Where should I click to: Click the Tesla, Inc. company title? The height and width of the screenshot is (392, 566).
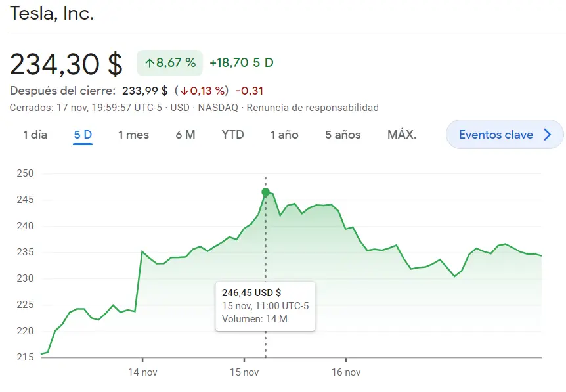(51, 13)
